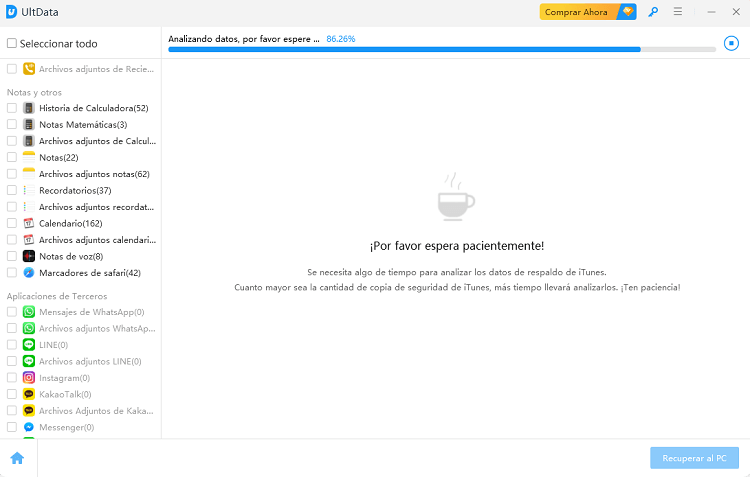Go to the home screen icon
The width and height of the screenshot is (750, 477).
tap(17, 458)
